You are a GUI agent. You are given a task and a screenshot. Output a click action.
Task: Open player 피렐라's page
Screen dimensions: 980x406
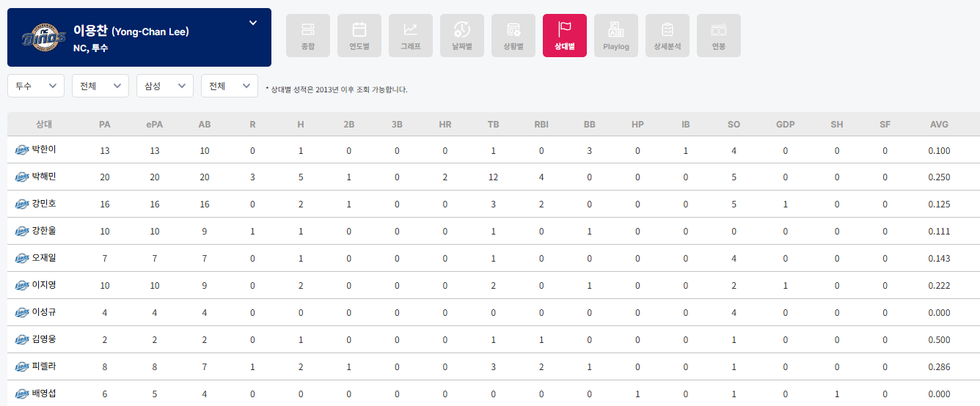(44, 366)
